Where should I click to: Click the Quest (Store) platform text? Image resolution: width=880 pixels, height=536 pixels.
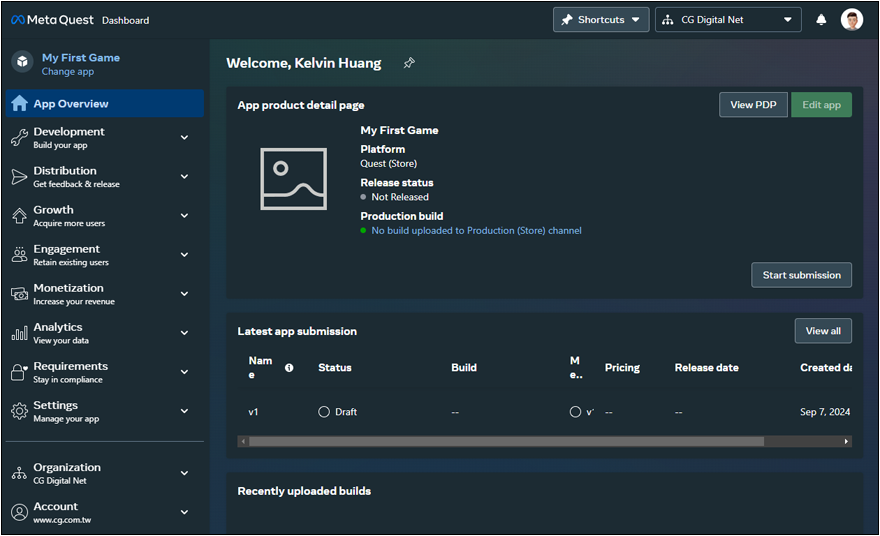click(x=388, y=164)
